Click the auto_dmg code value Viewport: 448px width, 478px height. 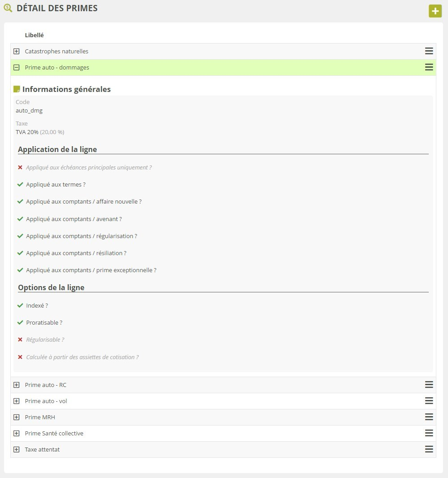29,110
